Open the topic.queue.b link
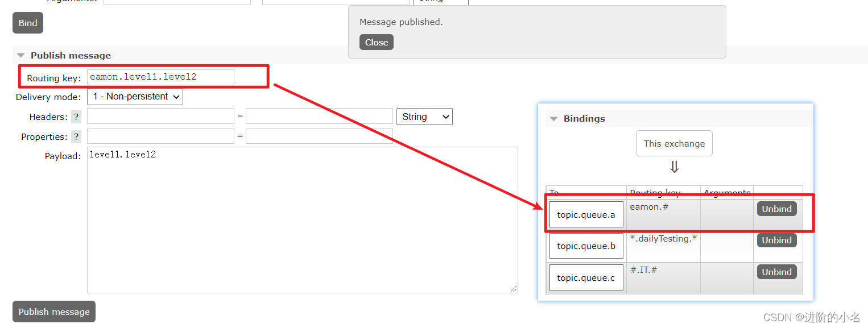 pos(586,246)
